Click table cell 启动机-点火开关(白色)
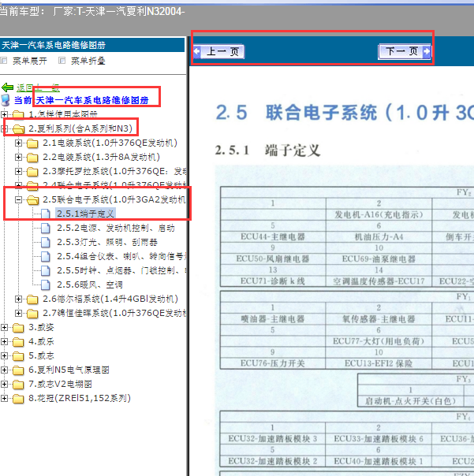This screenshot has width=474, height=476. pos(410,401)
